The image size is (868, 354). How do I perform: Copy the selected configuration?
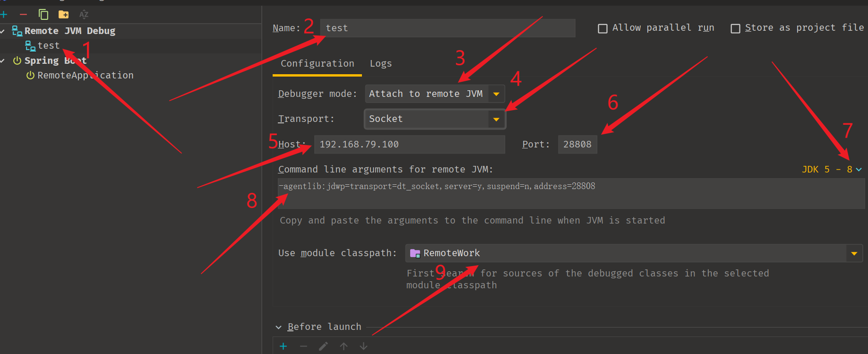click(x=43, y=15)
